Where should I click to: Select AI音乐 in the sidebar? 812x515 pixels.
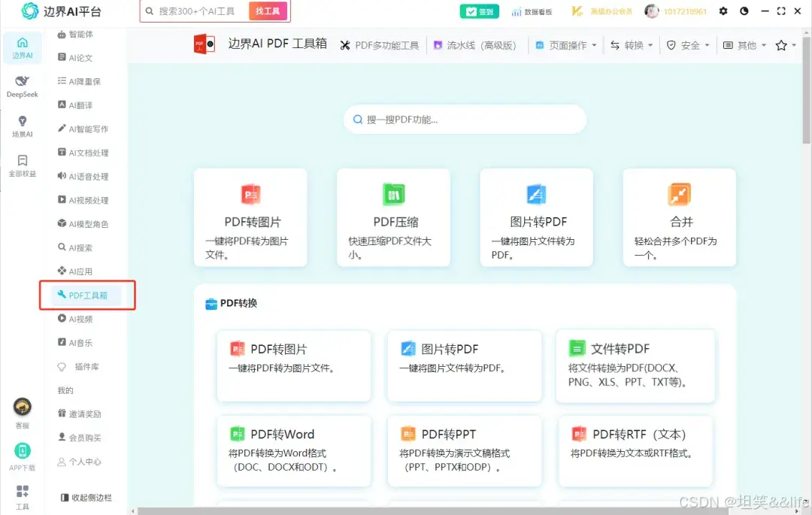coord(76,343)
